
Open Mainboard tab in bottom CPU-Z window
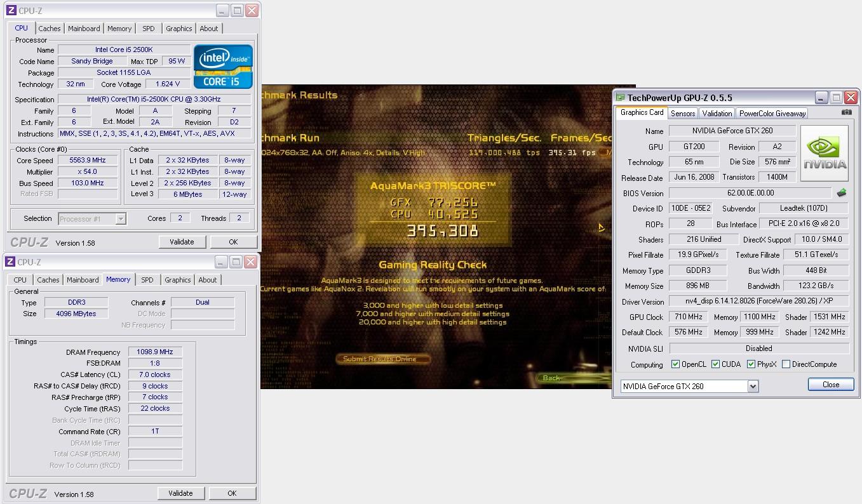pyautogui.click(x=83, y=280)
